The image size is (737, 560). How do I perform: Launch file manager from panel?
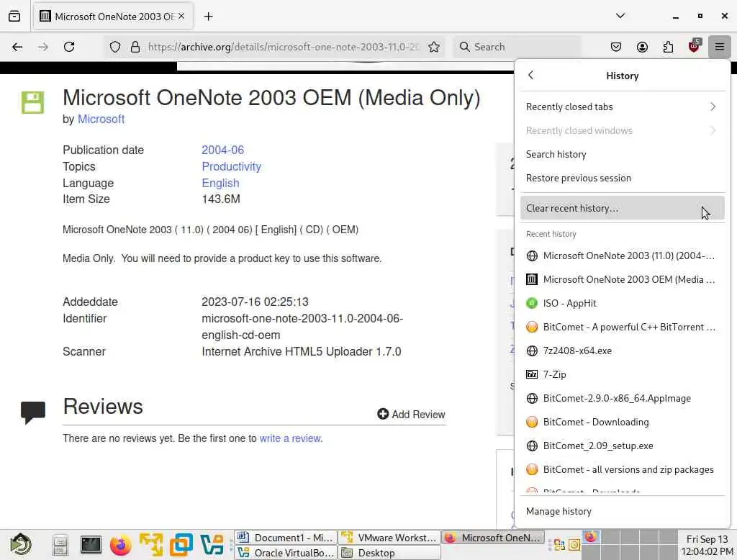60,546
